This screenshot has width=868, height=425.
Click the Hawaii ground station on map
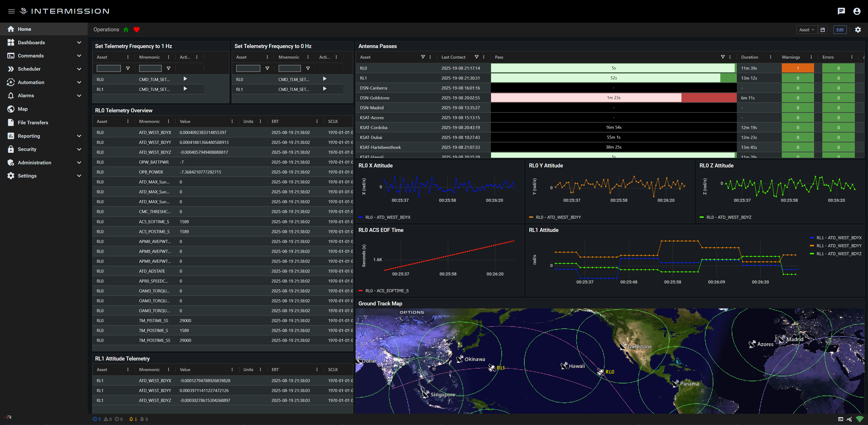pyautogui.click(x=564, y=366)
